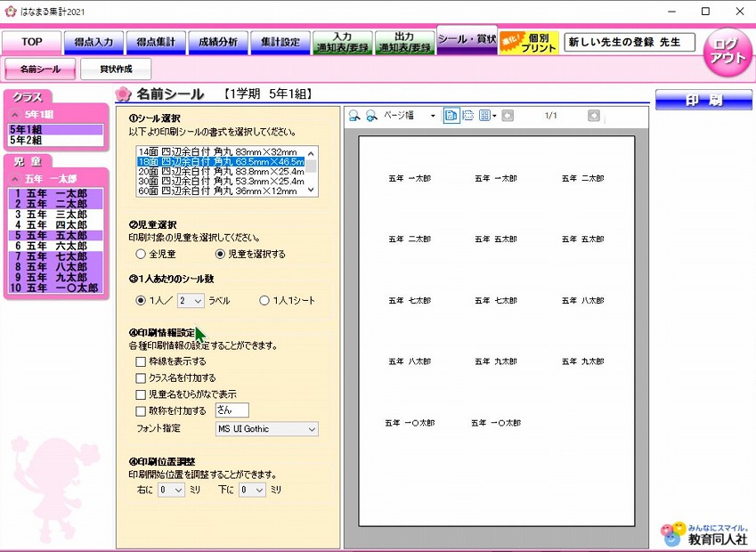
Task: Go to previous preview page arrow
Action: [508, 116]
